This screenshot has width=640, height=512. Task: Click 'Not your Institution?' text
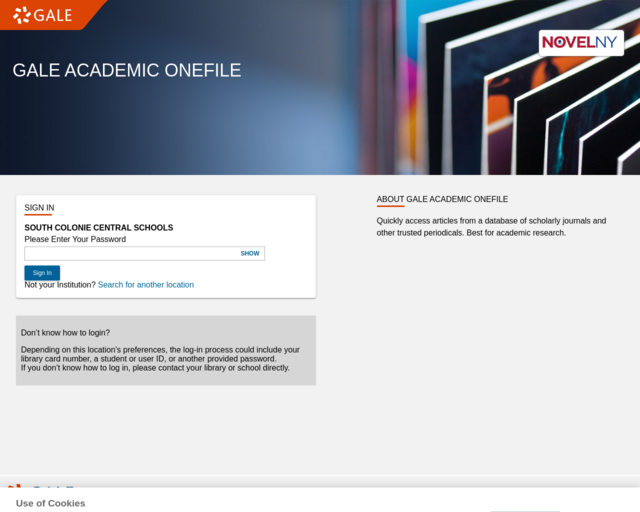click(60, 285)
